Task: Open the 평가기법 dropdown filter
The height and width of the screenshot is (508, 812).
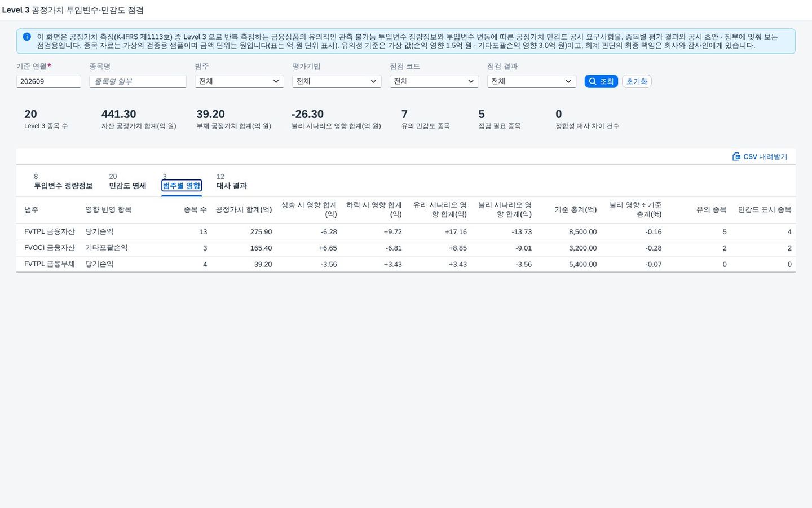Action: (x=337, y=81)
